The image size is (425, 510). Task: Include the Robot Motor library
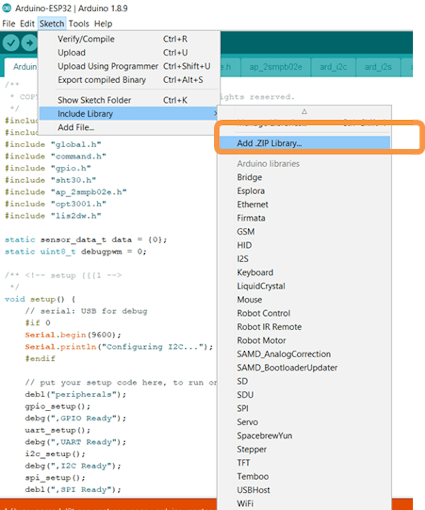pos(305,341)
